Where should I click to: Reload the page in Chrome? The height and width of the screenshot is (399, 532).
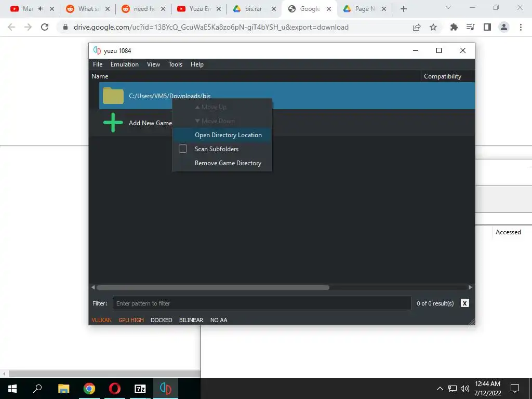[x=45, y=27]
